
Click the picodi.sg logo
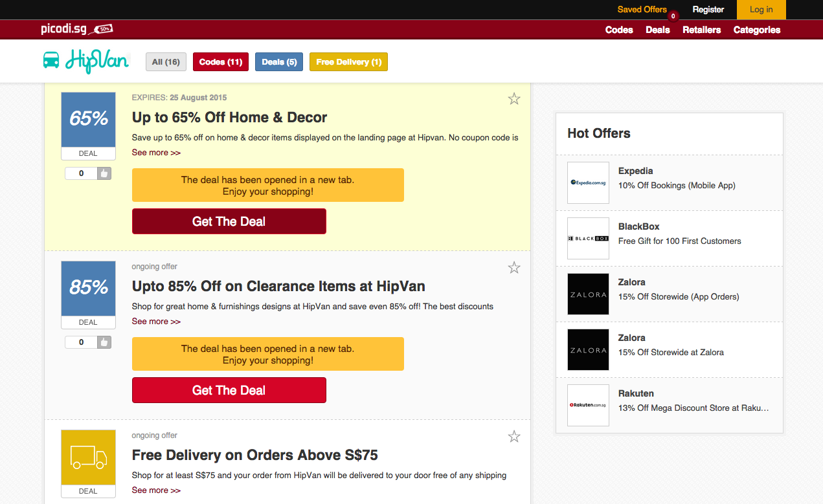pyautogui.click(x=76, y=29)
